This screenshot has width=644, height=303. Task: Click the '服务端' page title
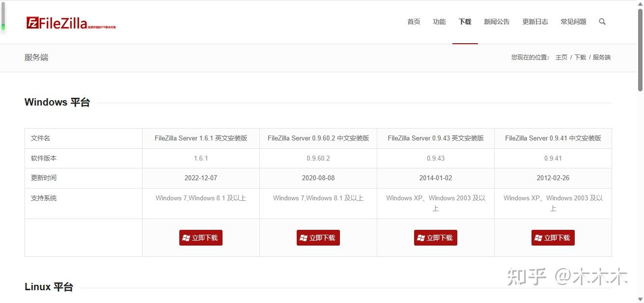[36, 57]
